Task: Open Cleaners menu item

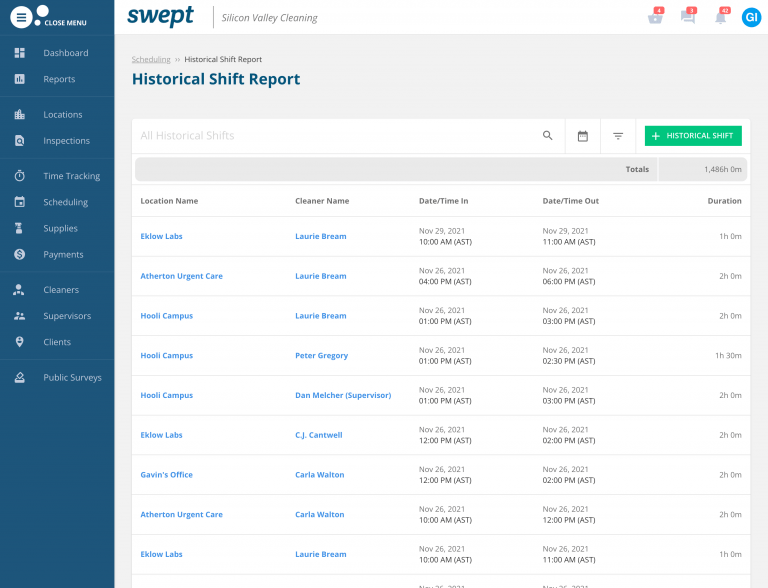Action: pyautogui.click(x=61, y=290)
